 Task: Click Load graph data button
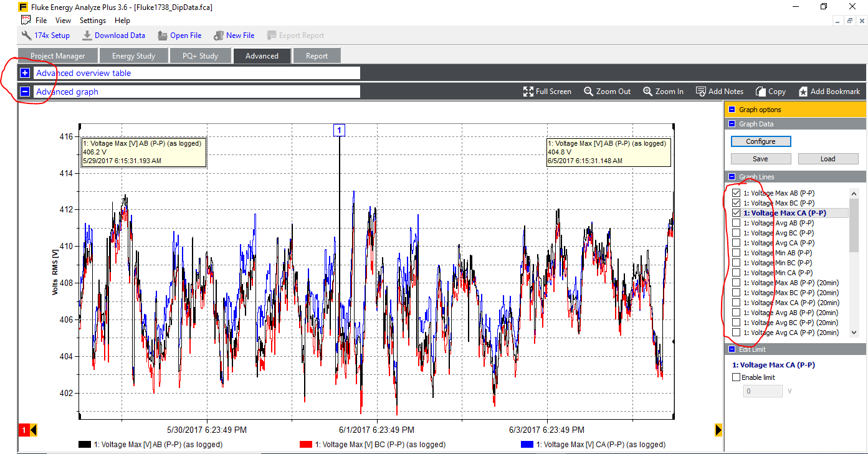point(827,159)
